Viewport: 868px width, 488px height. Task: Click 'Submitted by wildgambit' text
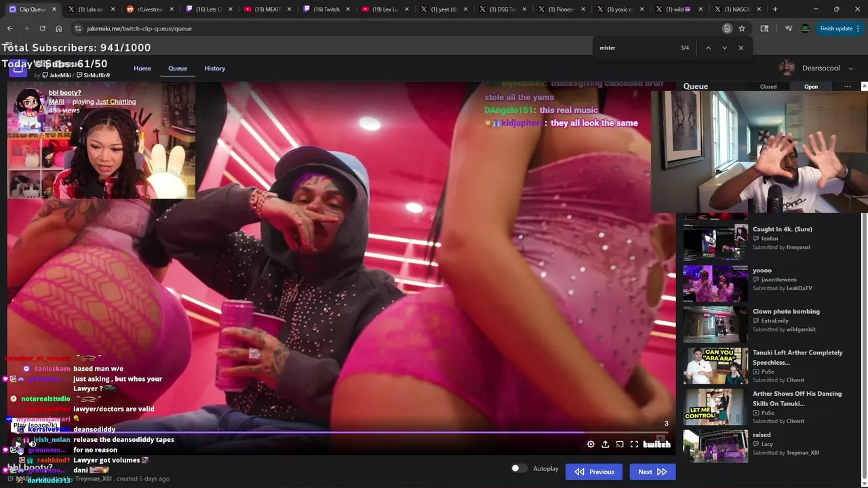(x=784, y=329)
